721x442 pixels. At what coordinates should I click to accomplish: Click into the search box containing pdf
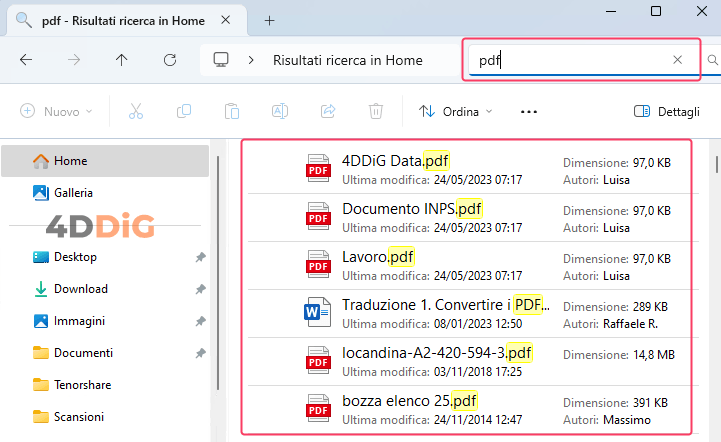pos(568,60)
